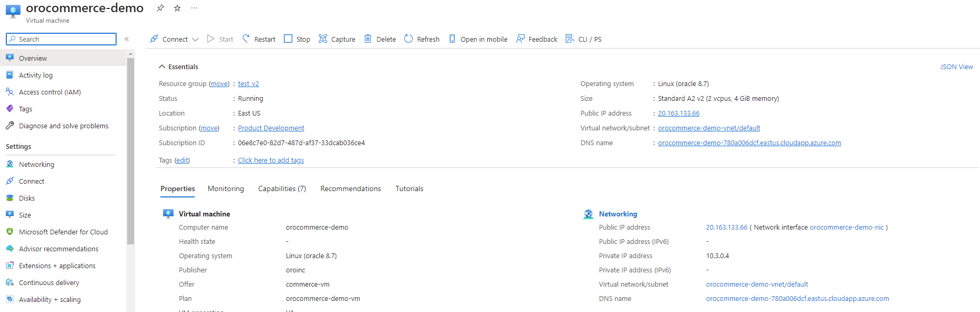Open the VM in mobile
The image size is (980, 312).
(478, 39)
